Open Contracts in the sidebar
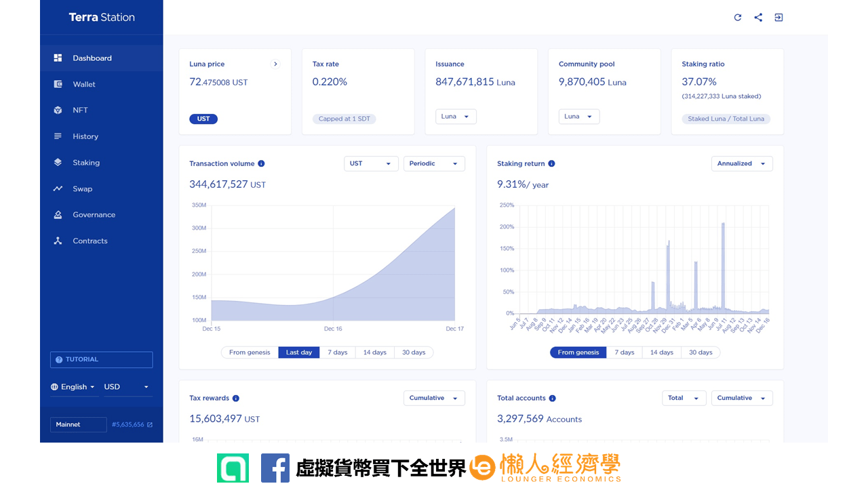The height and width of the screenshot is (488, 868). pos(102,241)
